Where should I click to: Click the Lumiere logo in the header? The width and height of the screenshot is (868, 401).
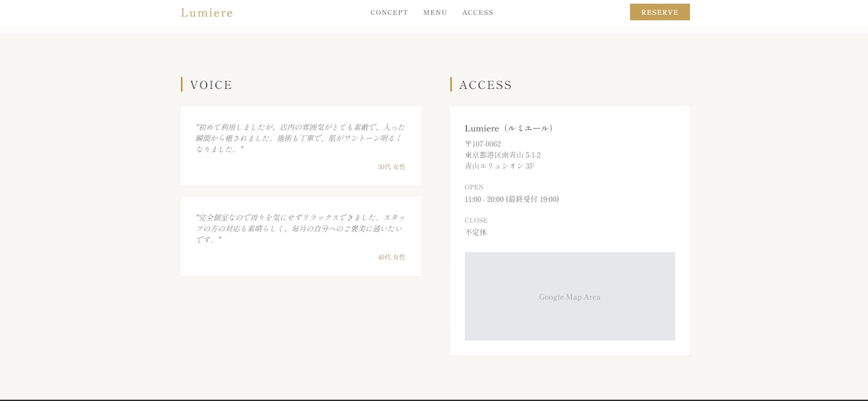[x=207, y=12]
